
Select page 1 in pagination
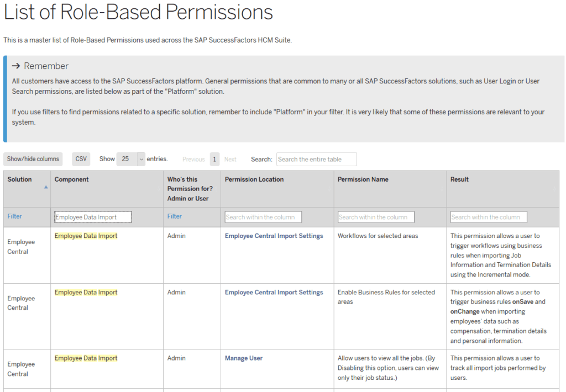[214, 159]
